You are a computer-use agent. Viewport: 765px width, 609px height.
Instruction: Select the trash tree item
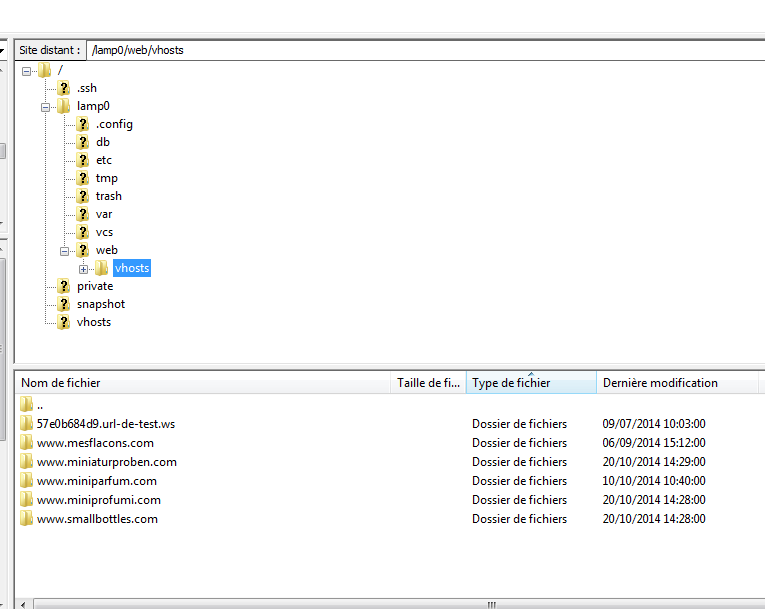[x=109, y=196]
